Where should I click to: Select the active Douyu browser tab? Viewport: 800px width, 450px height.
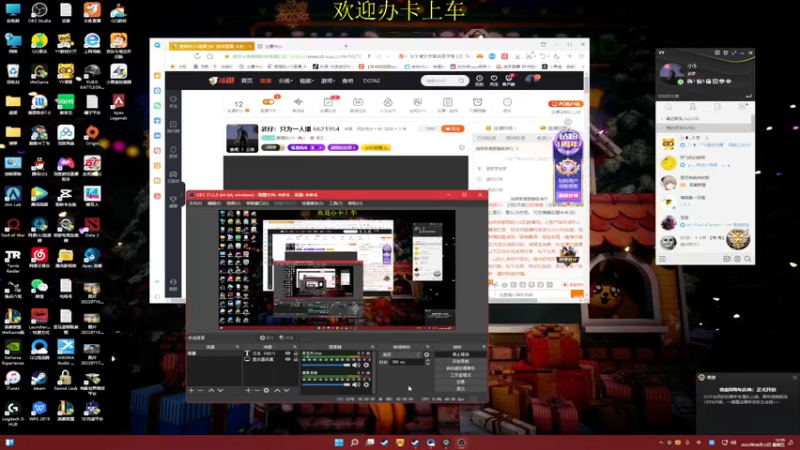click(x=211, y=46)
